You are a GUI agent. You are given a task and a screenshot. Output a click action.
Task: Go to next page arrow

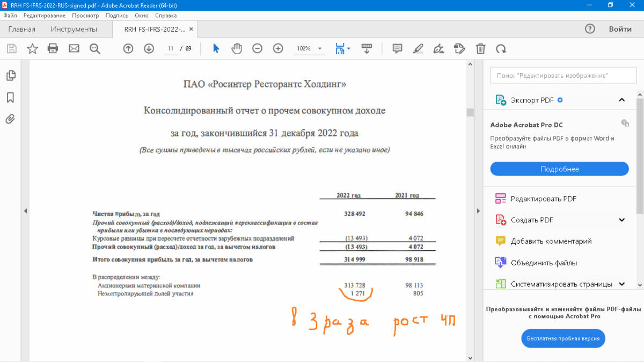coord(149,49)
